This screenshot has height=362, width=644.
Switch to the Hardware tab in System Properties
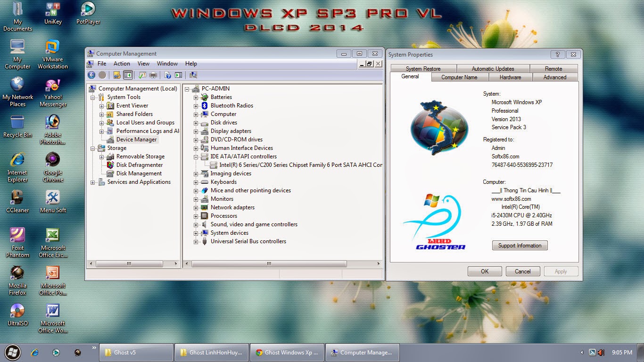pos(511,77)
